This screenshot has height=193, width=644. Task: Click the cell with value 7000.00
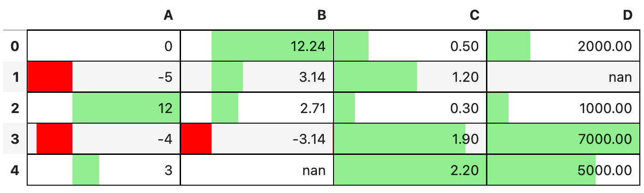point(563,139)
